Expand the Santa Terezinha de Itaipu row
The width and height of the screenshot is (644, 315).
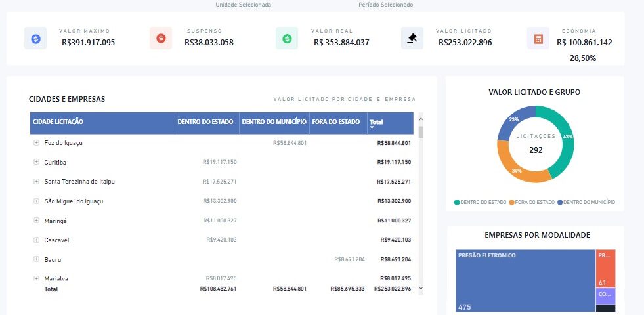[x=36, y=181]
